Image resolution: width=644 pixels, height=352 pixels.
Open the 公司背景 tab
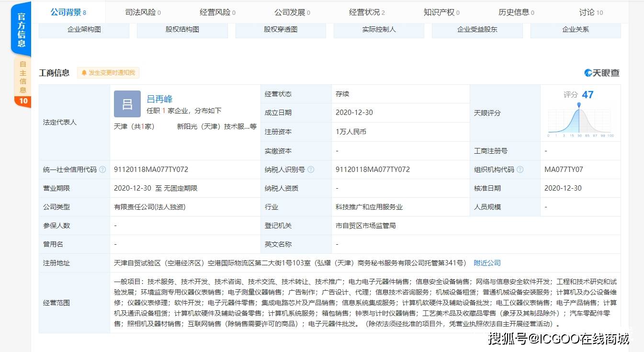point(68,12)
